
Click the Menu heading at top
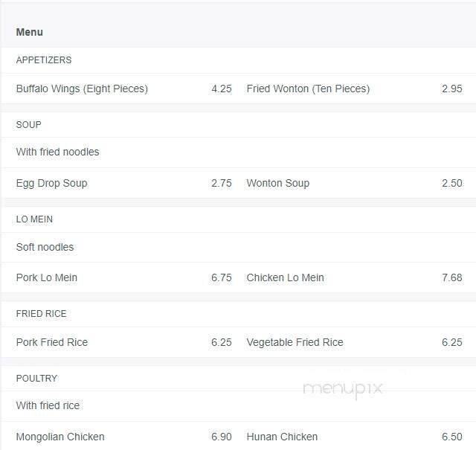tap(30, 32)
